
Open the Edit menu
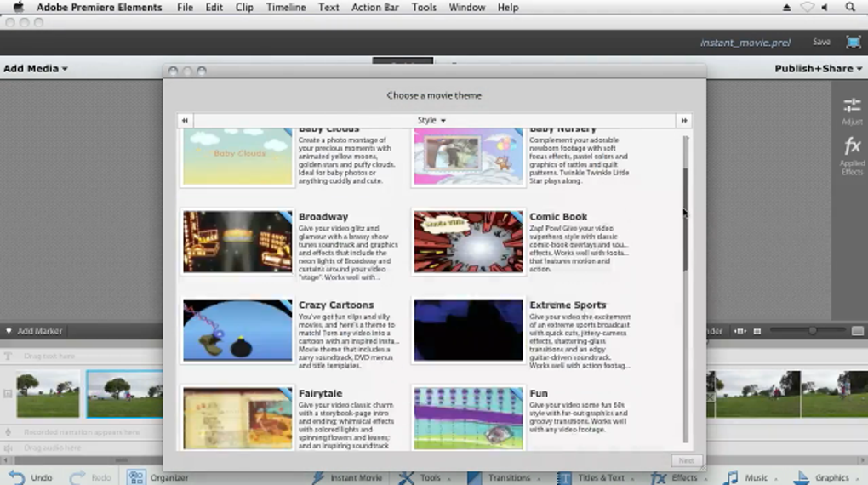tap(214, 7)
